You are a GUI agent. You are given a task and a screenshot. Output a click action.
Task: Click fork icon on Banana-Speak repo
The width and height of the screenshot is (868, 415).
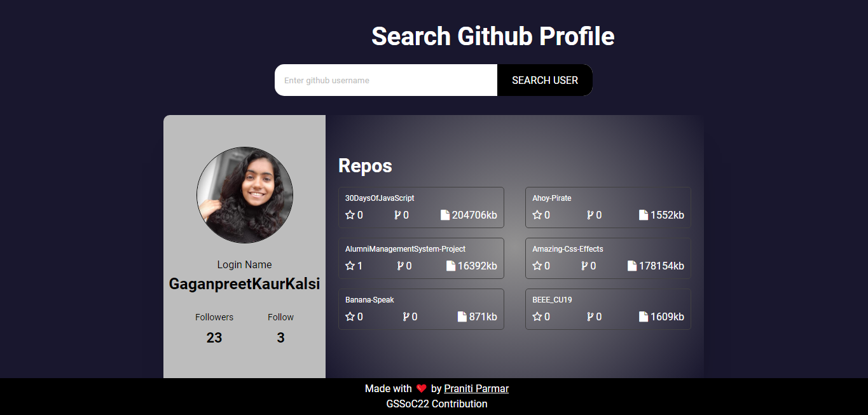[x=406, y=317]
